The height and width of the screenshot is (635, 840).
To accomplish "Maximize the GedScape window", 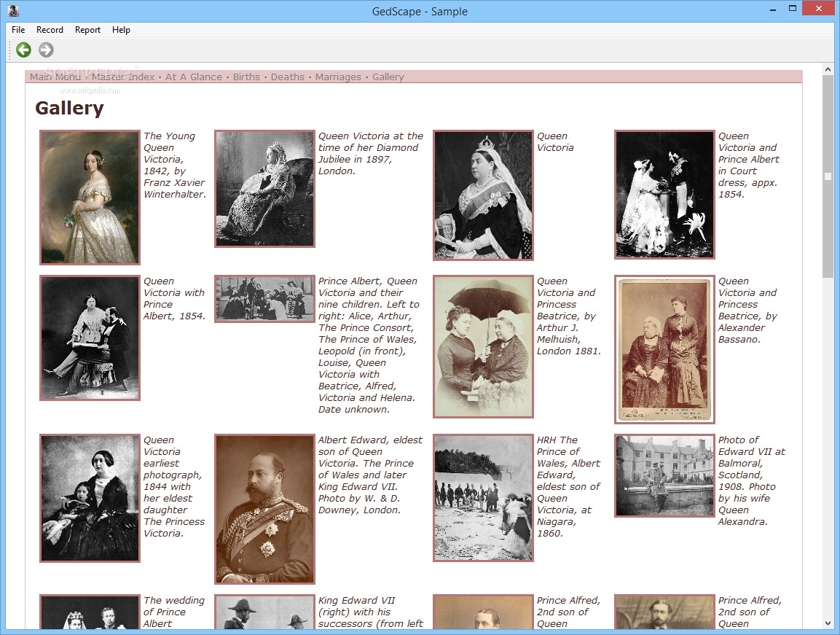I will pos(793,8).
